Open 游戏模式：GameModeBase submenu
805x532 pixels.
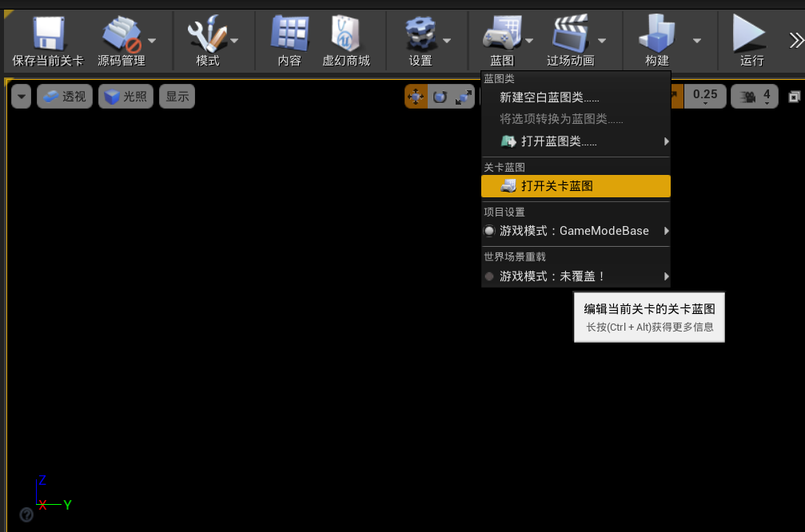[x=576, y=231]
